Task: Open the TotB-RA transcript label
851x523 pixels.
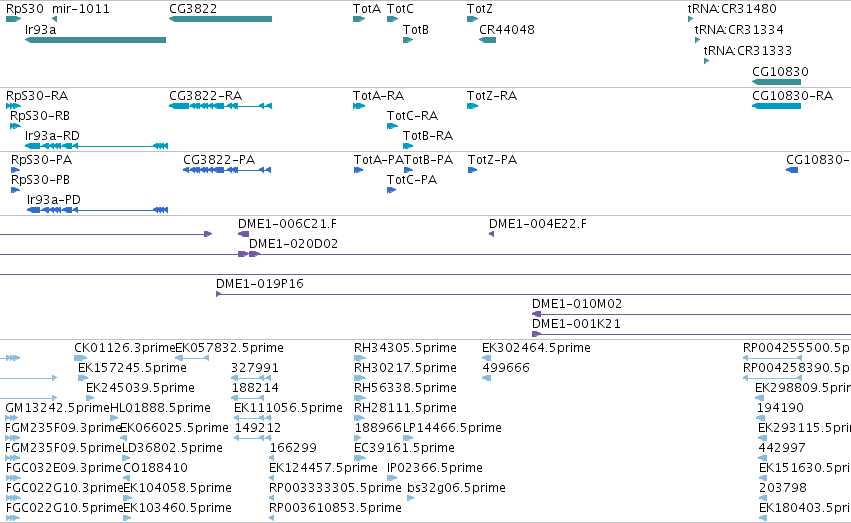Action: pyautogui.click(x=428, y=136)
